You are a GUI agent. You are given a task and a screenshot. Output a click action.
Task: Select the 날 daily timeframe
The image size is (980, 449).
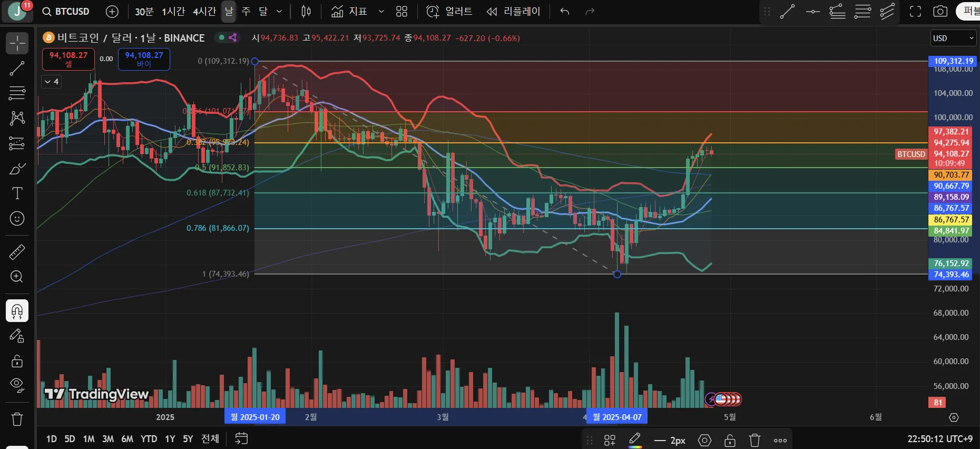point(229,12)
